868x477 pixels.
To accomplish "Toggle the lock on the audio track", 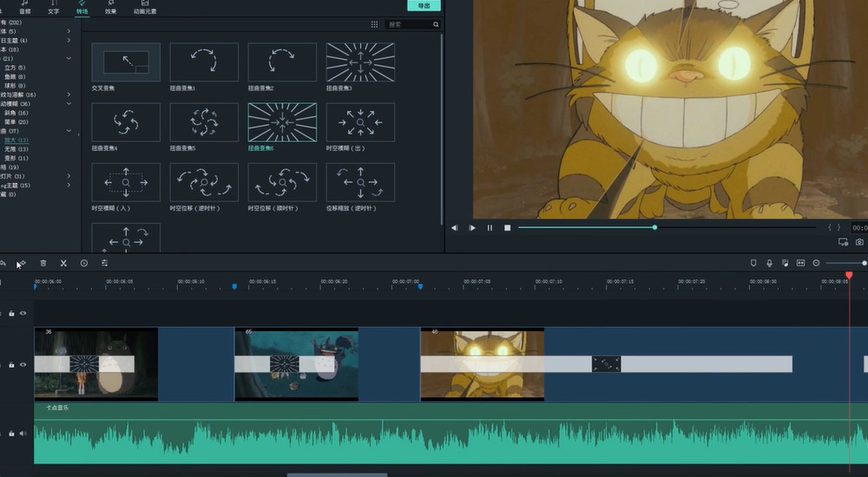I will [11, 433].
